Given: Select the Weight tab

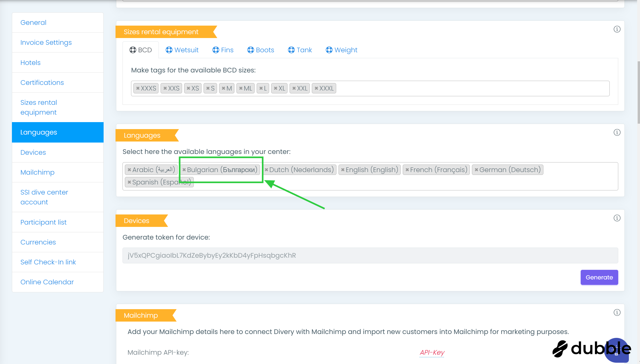Looking at the screenshot, I should point(341,50).
